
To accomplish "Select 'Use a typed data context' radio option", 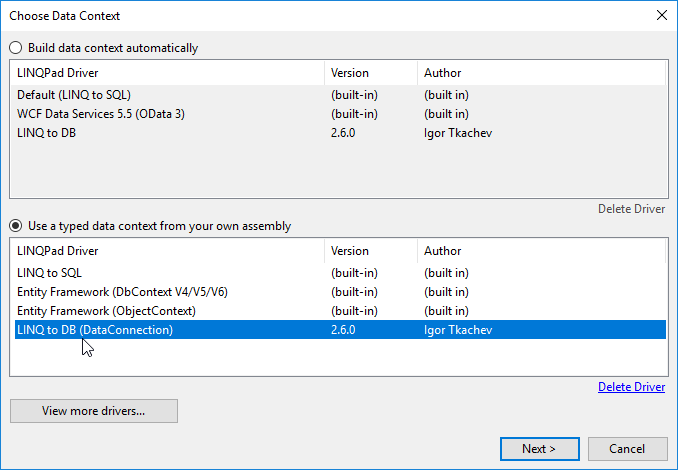I will (16, 226).
